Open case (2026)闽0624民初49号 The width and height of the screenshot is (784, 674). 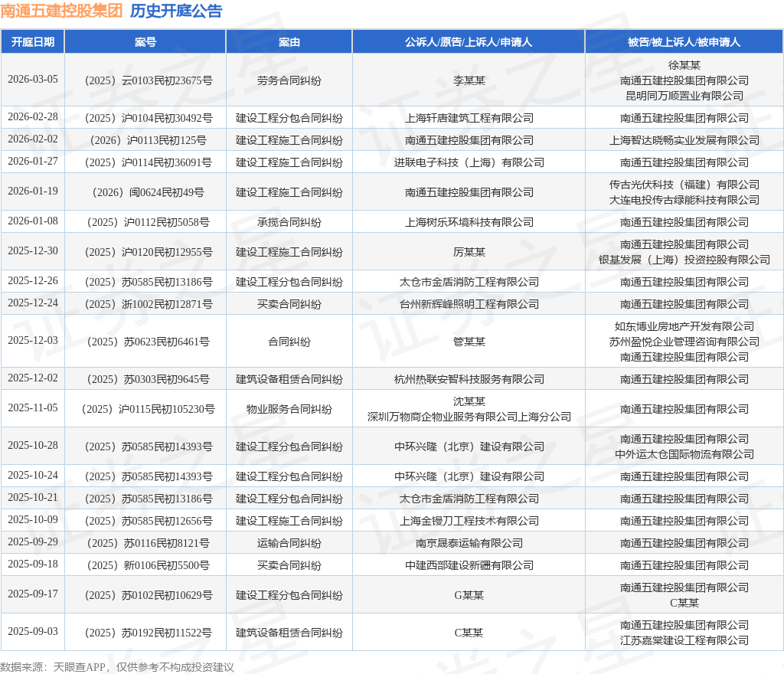click(145, 192)
